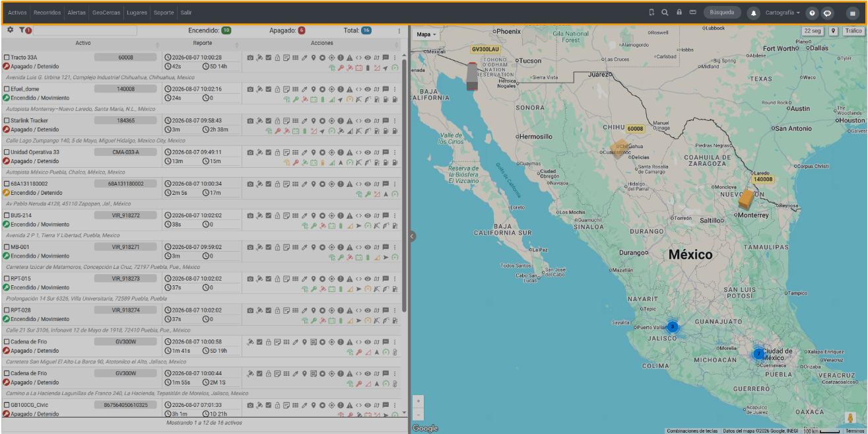Open notes icon for Unidad Operativa 33
868x434 pixels.
[286, 153]
